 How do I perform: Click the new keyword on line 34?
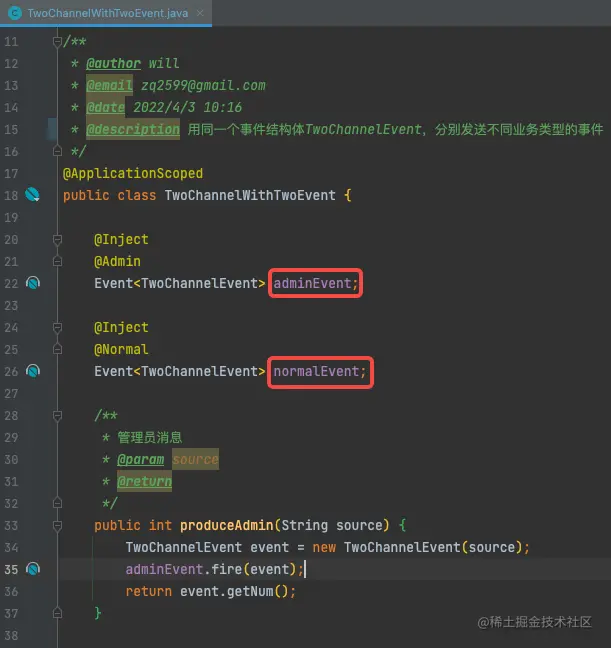point(324,547)
